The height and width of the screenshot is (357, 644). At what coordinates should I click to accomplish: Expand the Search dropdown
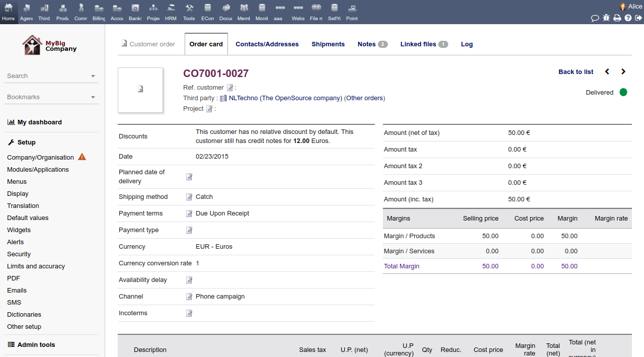(93, 76)
